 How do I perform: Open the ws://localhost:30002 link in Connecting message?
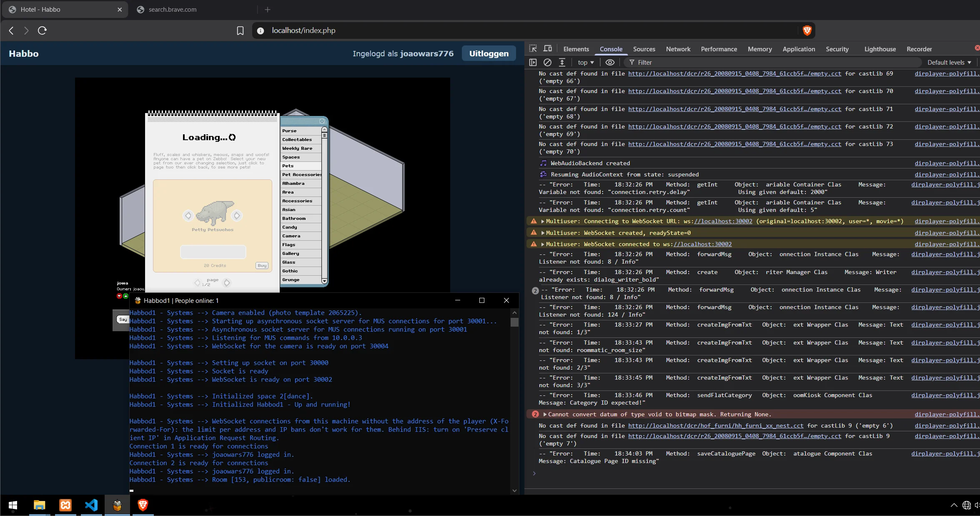(x=723, y=221)
